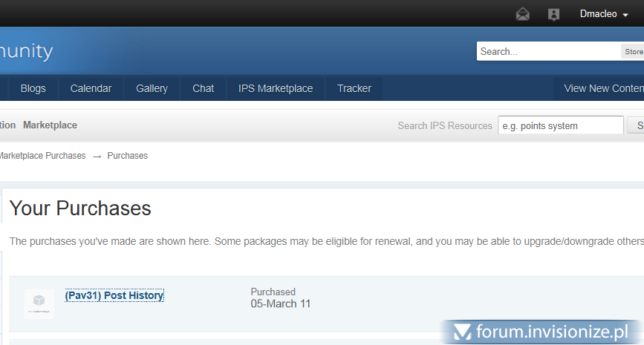Expand the Dmacleo user menu
This screenshot has width=644, height=345.
pos(603,14)
